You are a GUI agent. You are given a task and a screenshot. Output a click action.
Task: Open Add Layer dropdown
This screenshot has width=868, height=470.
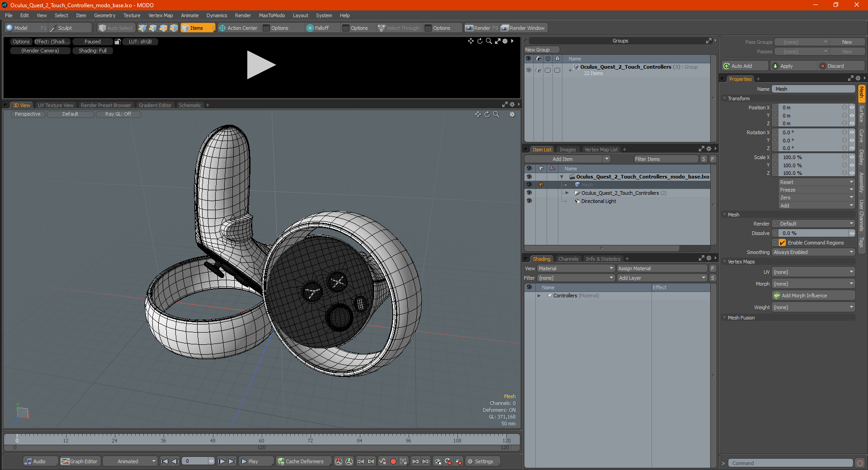[662, 278]
